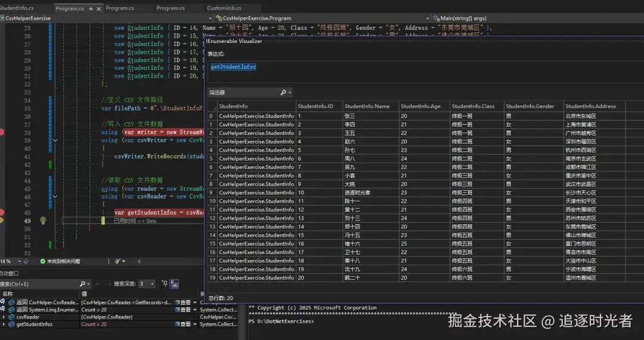Image resolution: width=644 pixels, height=340 pixels.
Task: Sort by StudentInfo.Age column header
Action: point(425,106)
